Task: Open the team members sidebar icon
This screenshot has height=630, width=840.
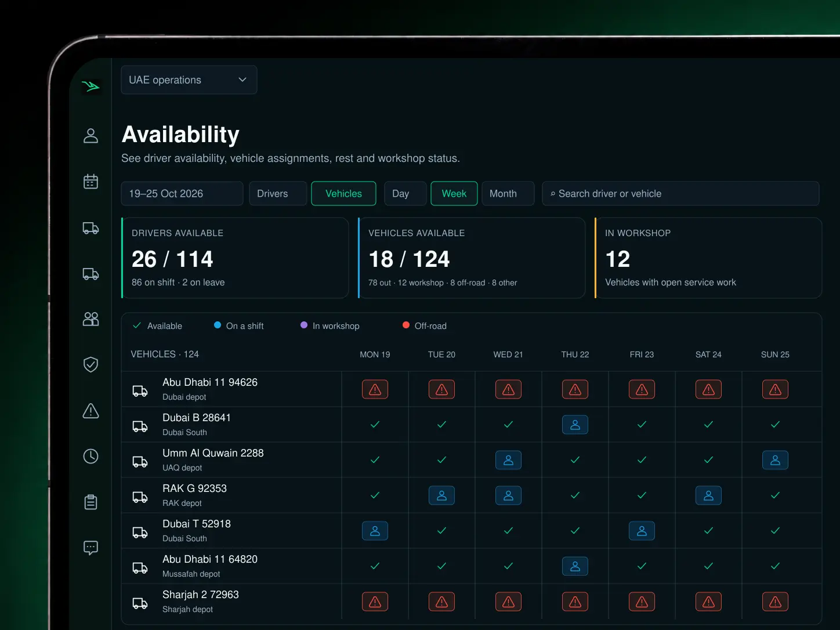Action: tap(90, 319)
